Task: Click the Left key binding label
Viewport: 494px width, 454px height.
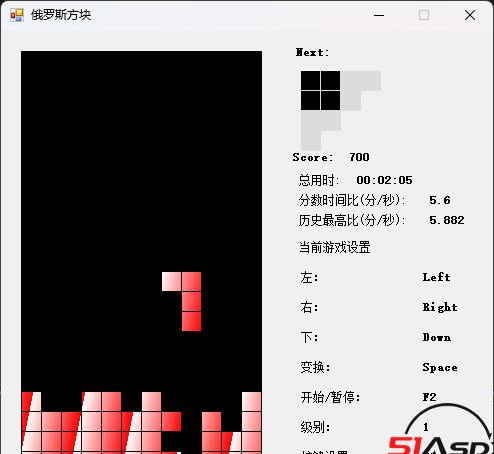Action: (436, 277)
